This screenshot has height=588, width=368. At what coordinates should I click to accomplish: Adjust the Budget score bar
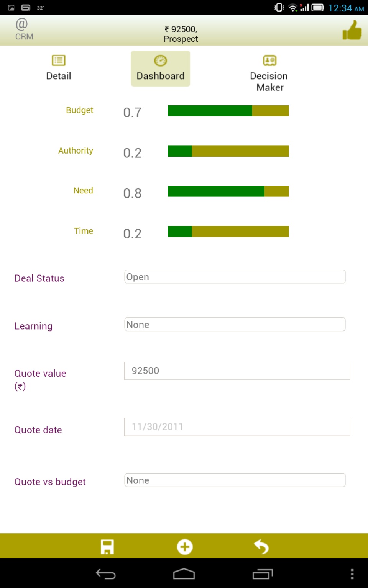point(228,111)
